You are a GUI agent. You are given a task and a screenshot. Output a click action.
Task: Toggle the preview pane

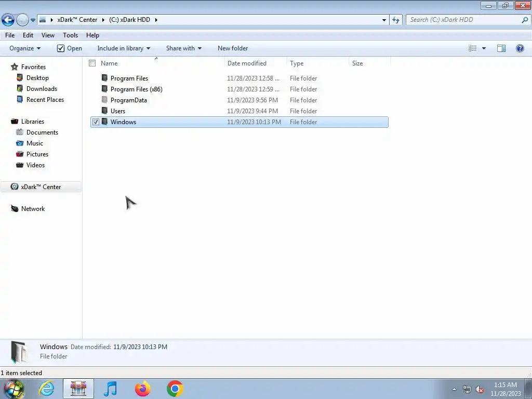tap(501, 48)
